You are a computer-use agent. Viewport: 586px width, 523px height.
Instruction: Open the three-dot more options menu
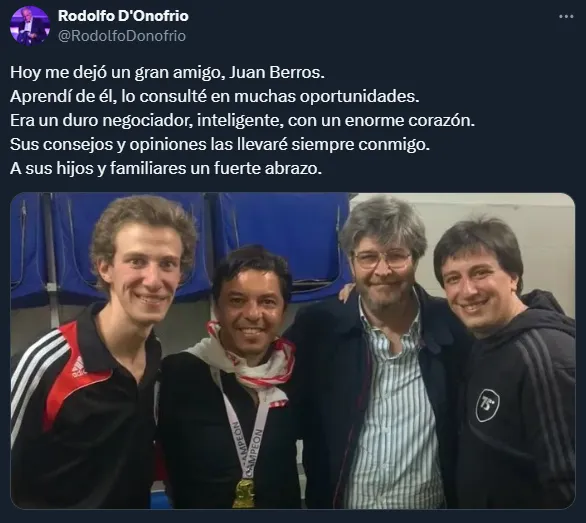(x=566, y=16)
